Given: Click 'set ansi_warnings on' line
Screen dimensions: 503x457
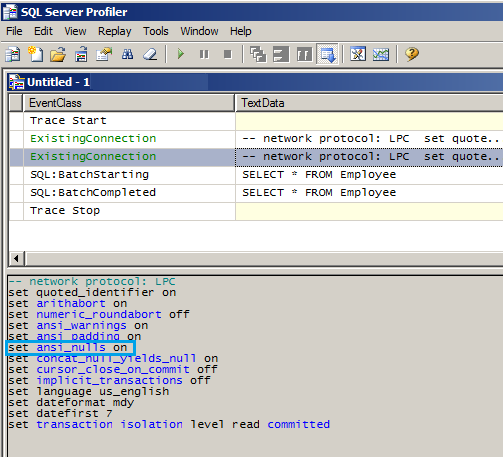Looking at the screenshot, I should click(x=78, y=326).
